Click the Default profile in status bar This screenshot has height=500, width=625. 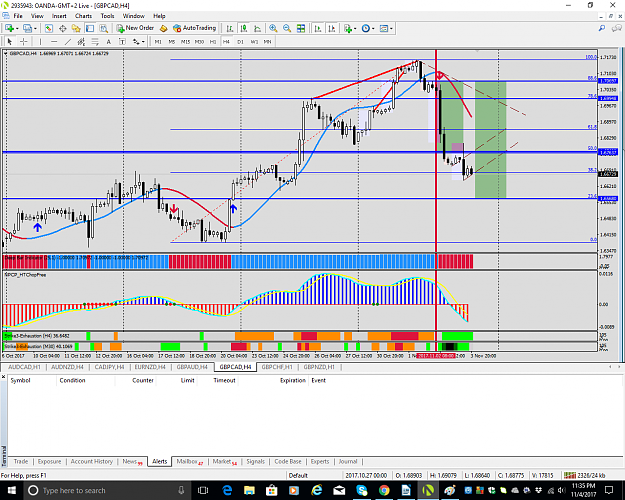coord(298,475)
